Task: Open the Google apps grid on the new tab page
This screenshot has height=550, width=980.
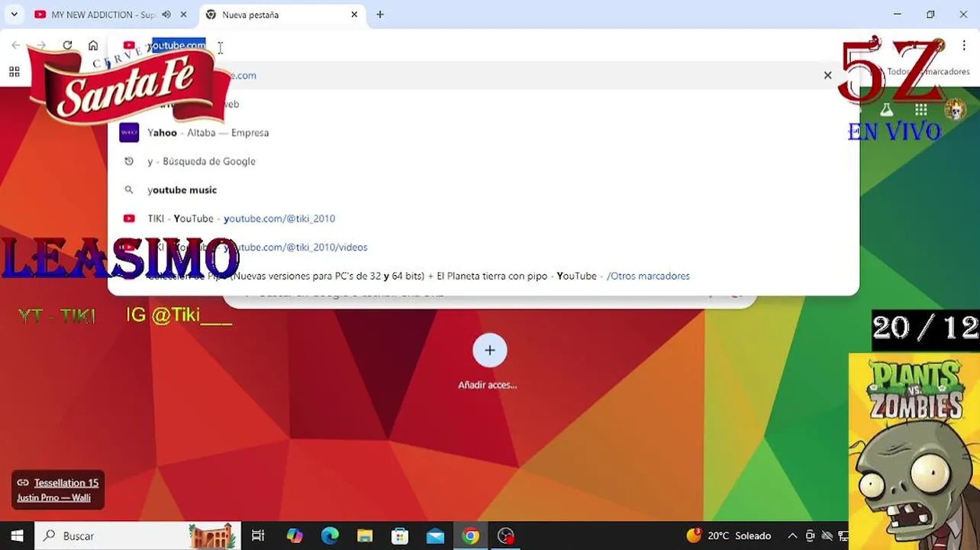Action: click(921, 110)
